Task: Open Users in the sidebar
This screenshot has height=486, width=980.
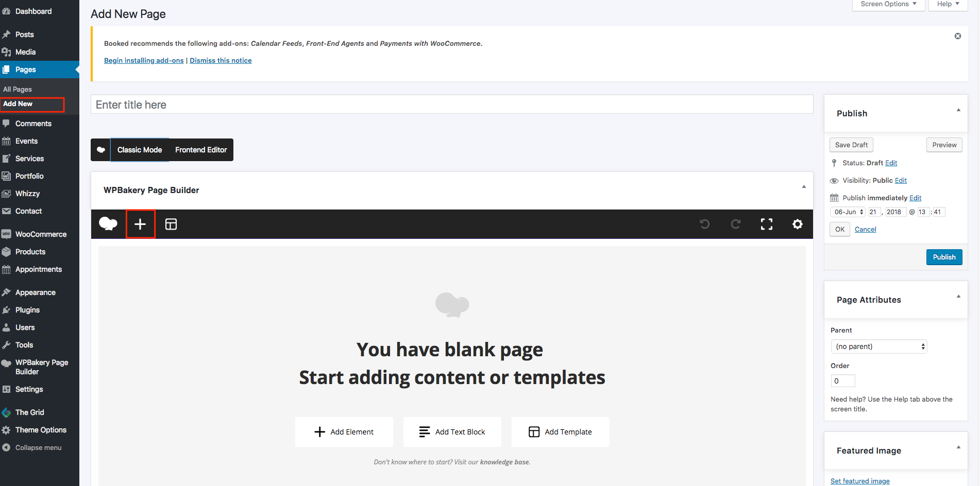Action: (25, 327)
